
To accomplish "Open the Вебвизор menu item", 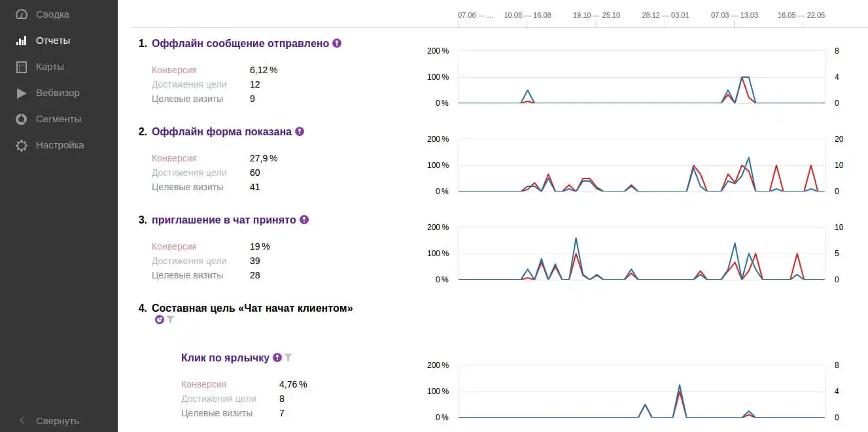I will click(x=58, y=93).
